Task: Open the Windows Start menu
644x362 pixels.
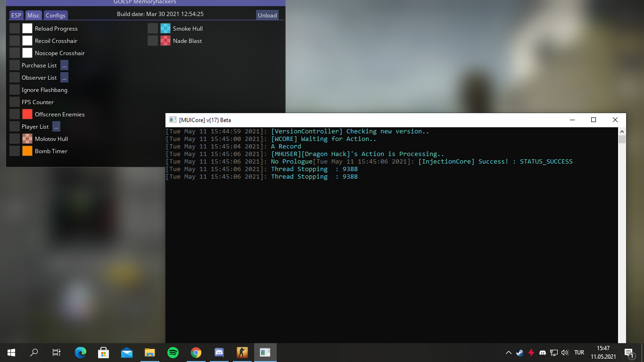Action: click(x=11, y=353)
